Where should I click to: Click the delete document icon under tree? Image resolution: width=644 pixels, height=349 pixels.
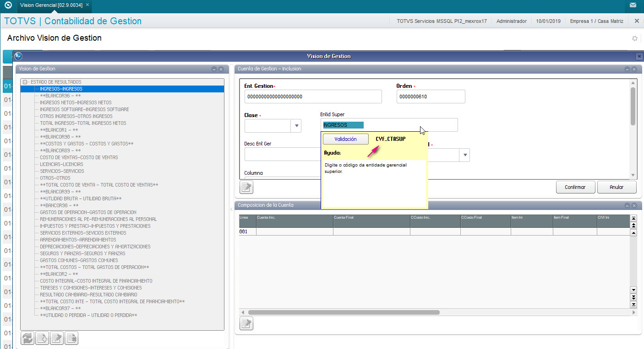pos(71,338)
